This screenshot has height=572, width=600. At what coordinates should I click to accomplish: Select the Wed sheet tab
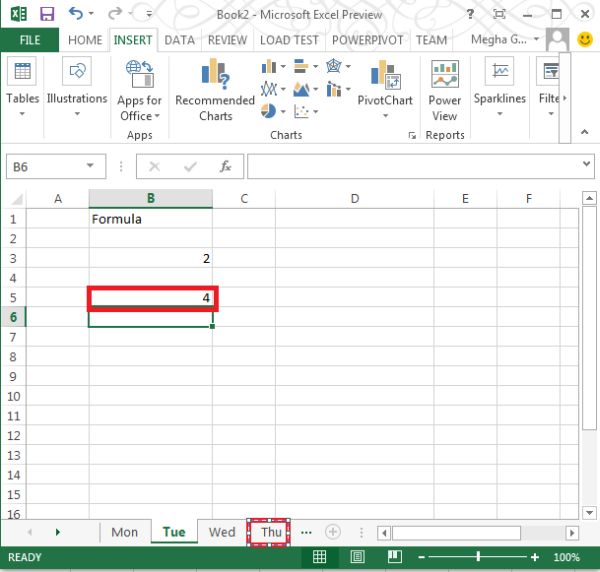tap(222, 532)
